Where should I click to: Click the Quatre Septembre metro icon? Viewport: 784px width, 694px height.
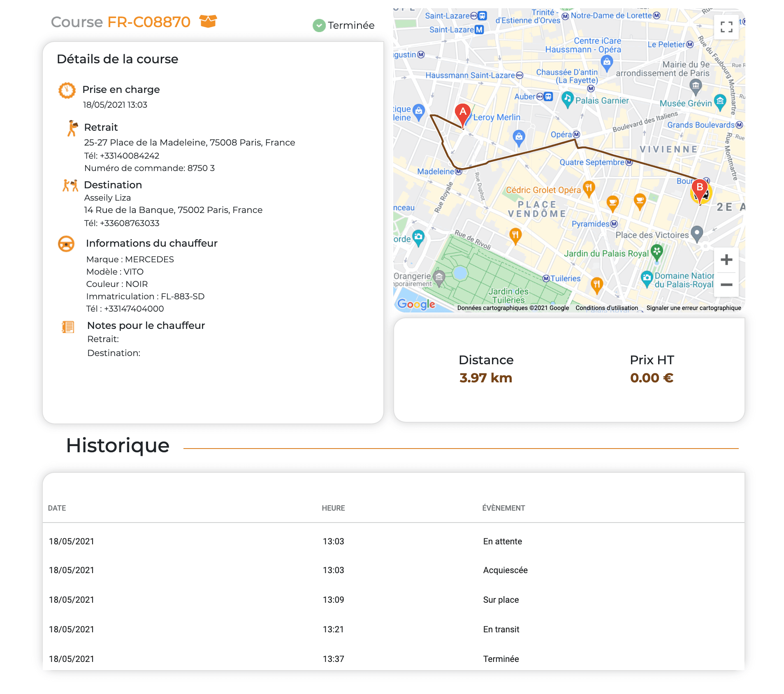629,162
